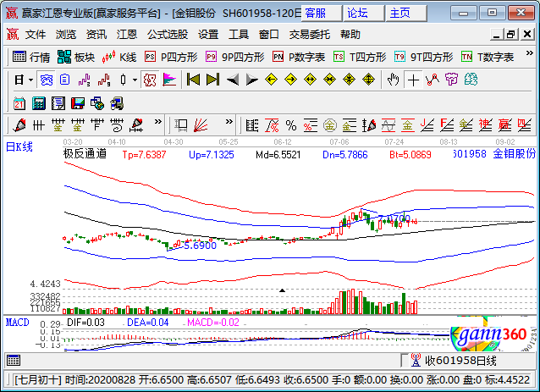Open the T四方形 tool
Image resolution: width=540 pixels, height=392 pixels.
coord(360,57)
